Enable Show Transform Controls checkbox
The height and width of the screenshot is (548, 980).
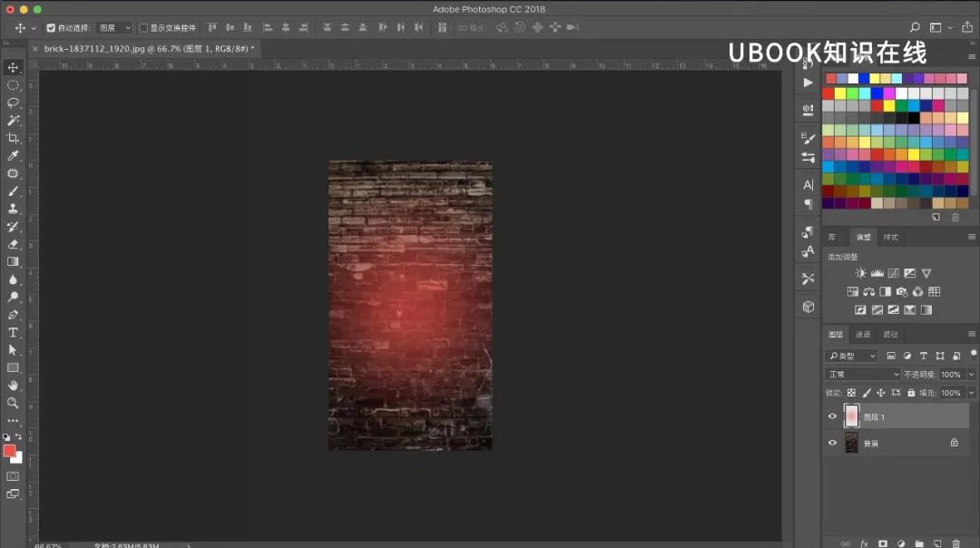[x=143, y=27]
